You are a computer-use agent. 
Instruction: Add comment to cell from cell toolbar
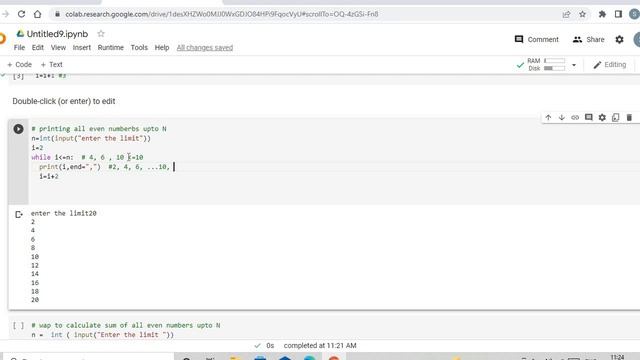pyautogui.click(x=588, y=118)
